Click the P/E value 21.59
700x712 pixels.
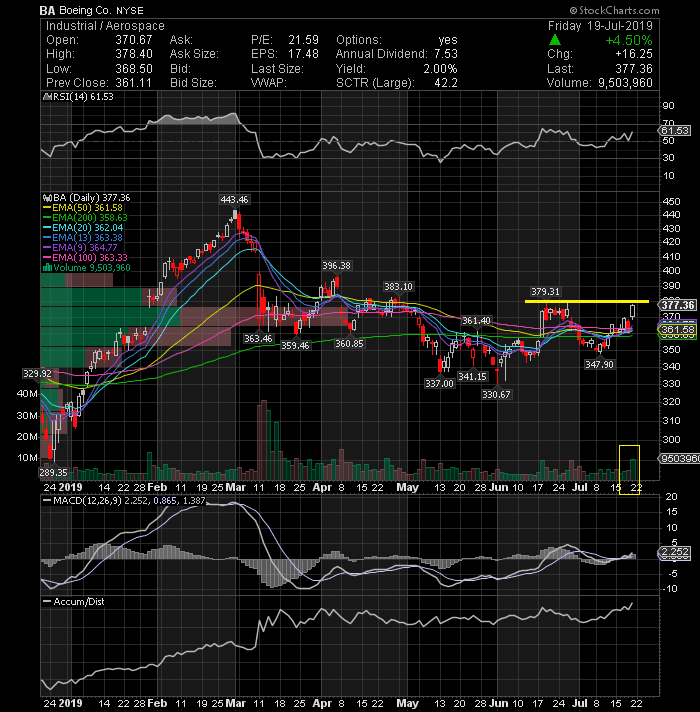303,40
